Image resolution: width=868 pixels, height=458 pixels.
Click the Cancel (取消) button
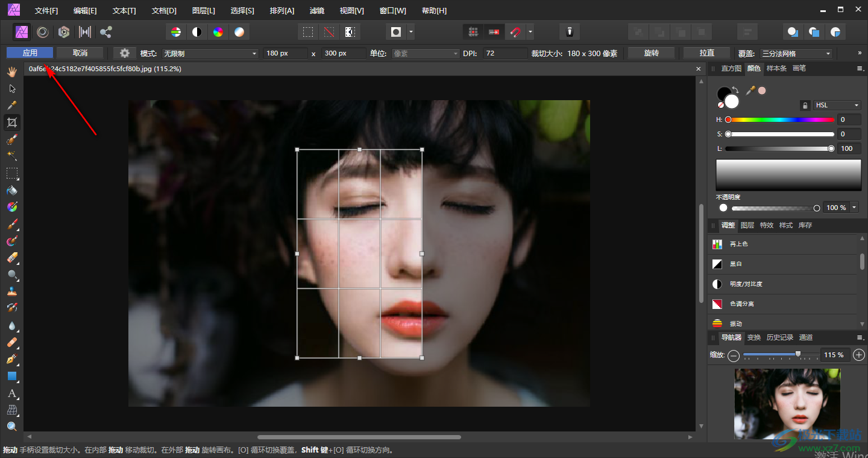click(80, 53)
